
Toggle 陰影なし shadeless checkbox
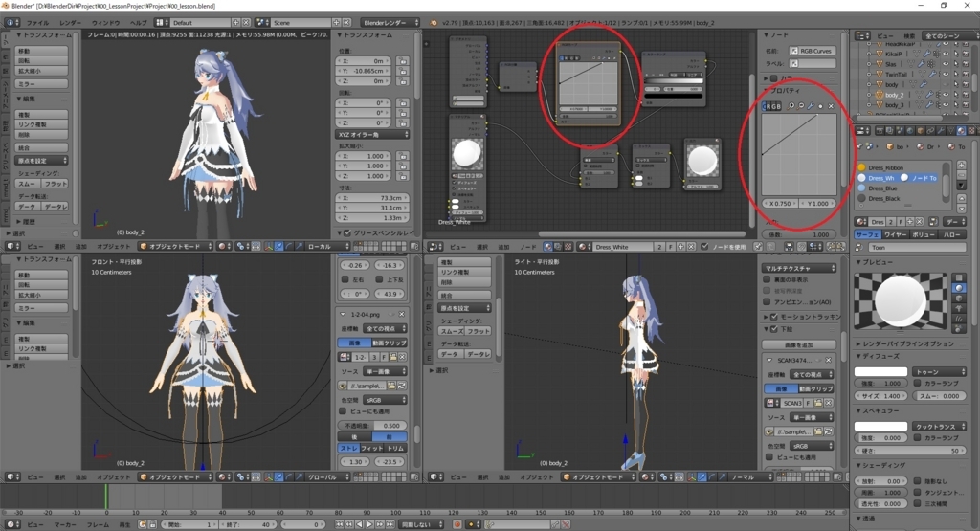click(917, 481)
